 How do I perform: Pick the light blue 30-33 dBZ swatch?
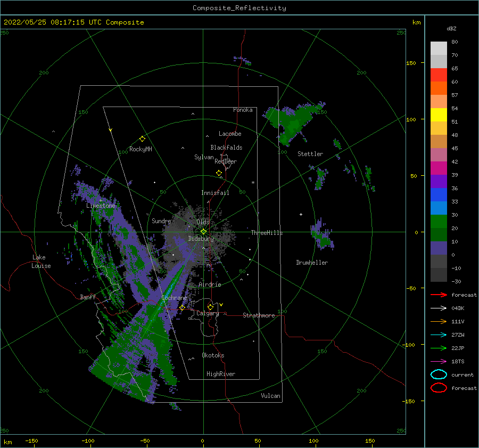coord(439,208)
